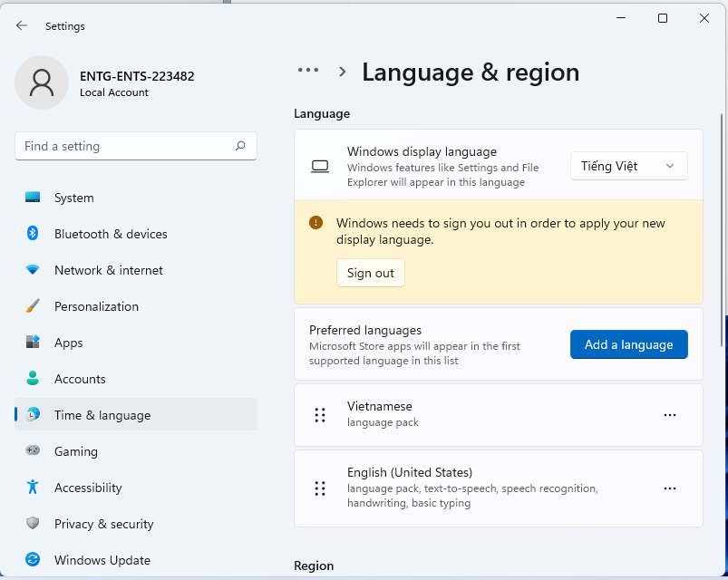728x580 pixels.
Task: Select the Personalization category
Action: coord(136,306)
